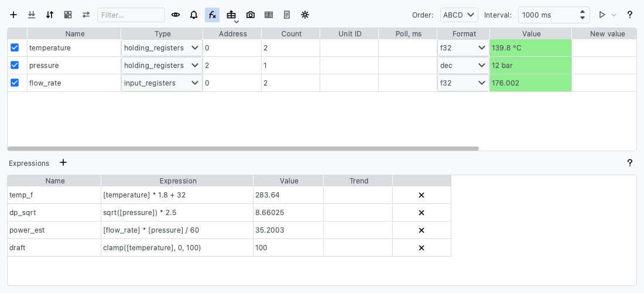Click the grid layout toolbar icon
Viewport: 644px width, 293px height.
pos(68,15)
